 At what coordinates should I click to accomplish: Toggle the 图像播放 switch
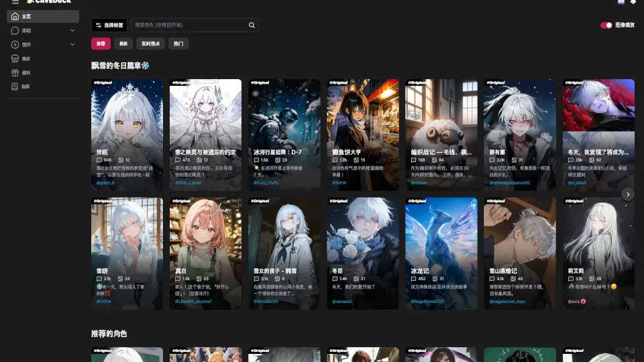click(606, 25)
